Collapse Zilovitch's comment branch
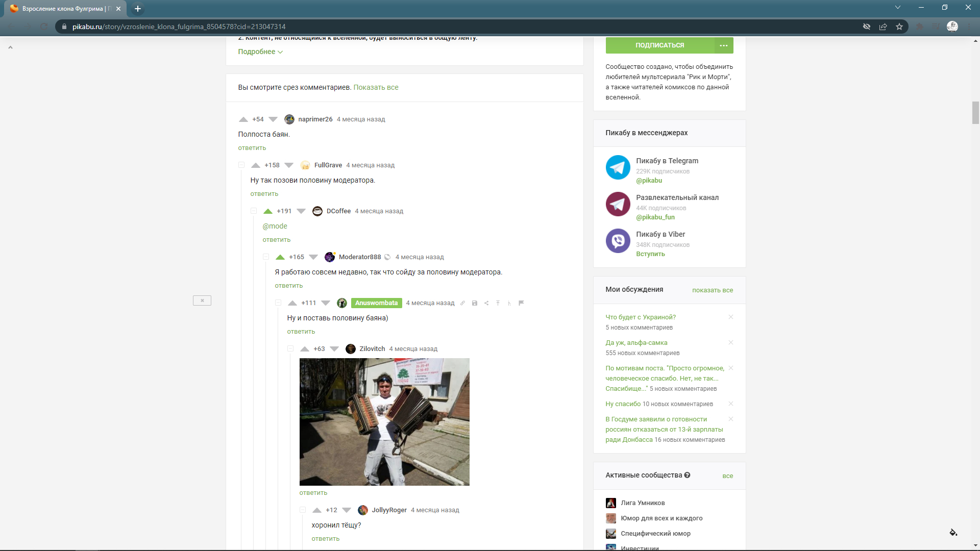Screen dimensions: 980x551 290,349
